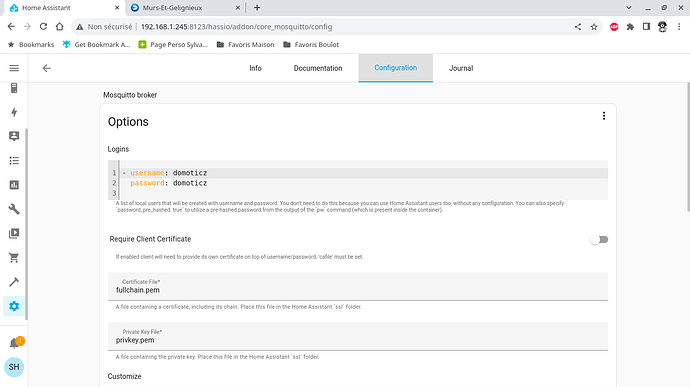This screenshot has width=690, height=387.
Task: Open notifications bell with badge
Action: 15,343
